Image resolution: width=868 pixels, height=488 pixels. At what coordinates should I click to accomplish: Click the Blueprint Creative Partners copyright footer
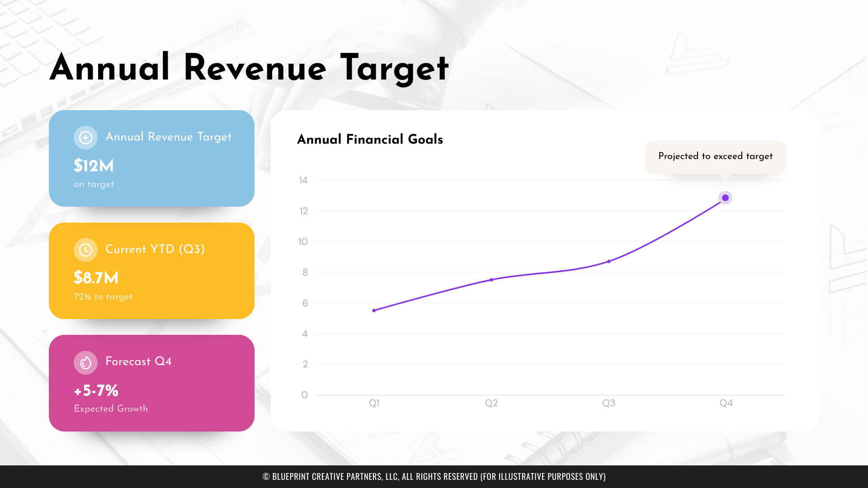[x=434, y=476]
